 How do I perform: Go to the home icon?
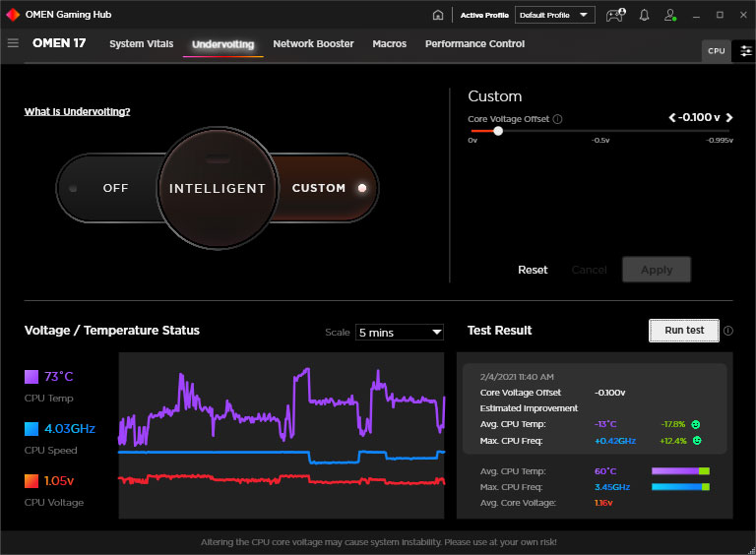[438, 15]
